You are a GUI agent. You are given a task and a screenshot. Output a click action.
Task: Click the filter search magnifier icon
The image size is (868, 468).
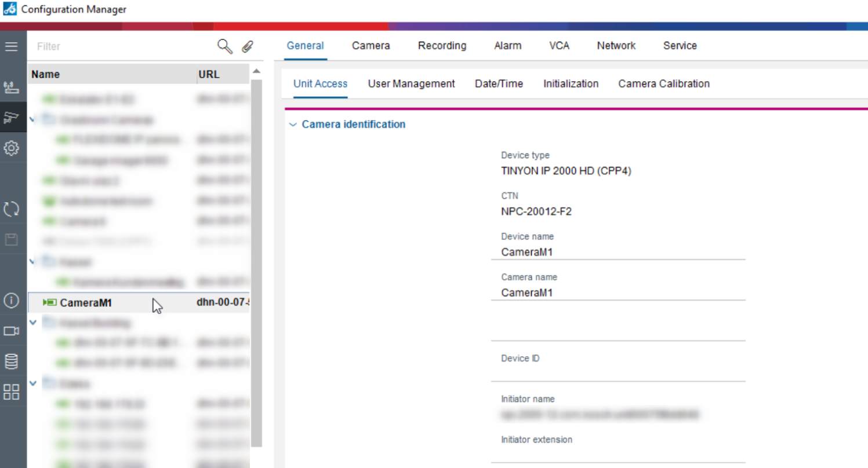click(224, 46)
